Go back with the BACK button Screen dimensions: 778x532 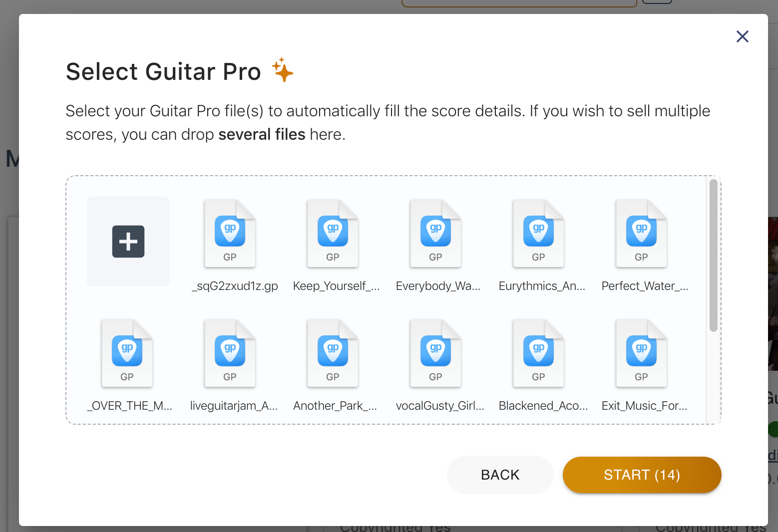500,475
